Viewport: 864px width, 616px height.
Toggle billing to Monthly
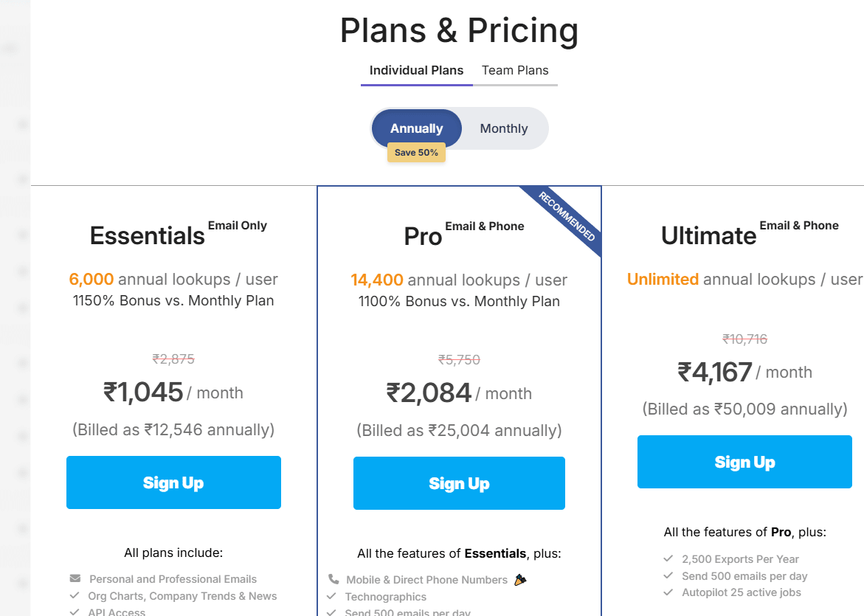pos(504,128)
